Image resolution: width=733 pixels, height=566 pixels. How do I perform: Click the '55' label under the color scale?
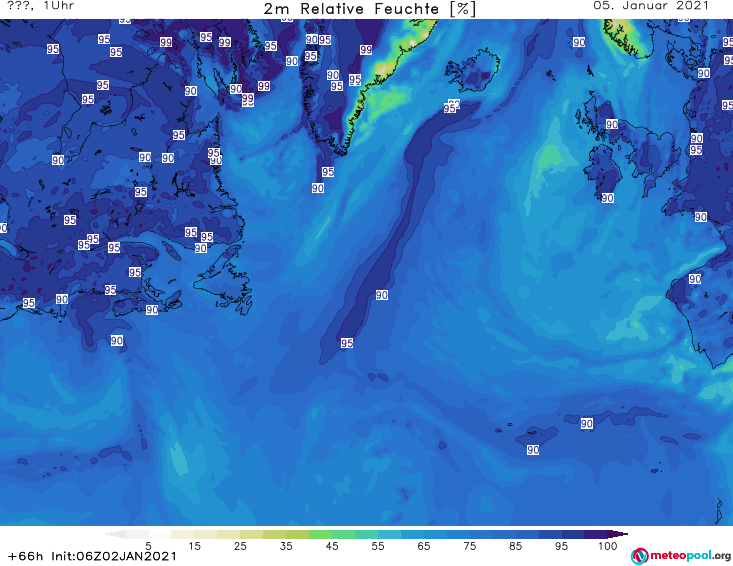(x=378, y=546)
